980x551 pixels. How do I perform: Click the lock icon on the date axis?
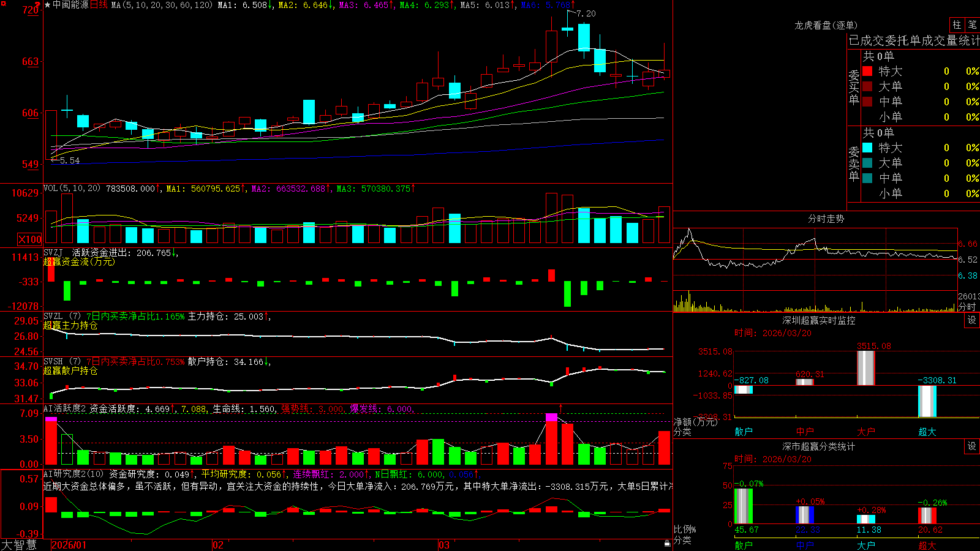point(667,544)
